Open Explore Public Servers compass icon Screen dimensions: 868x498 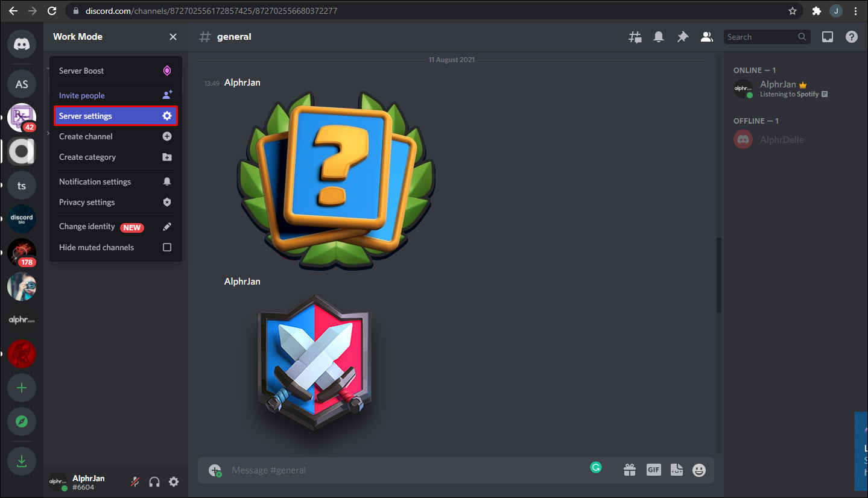(x=21, y=421)
